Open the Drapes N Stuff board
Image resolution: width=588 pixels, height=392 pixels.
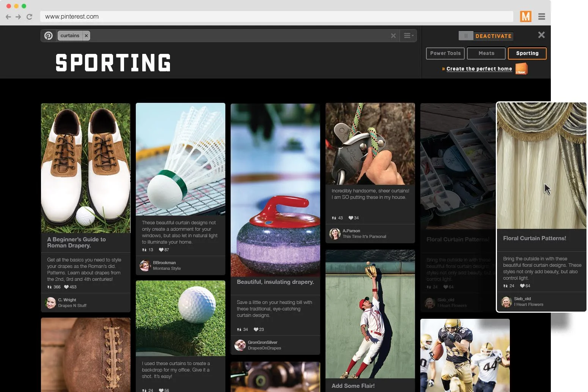coord(72,306)
